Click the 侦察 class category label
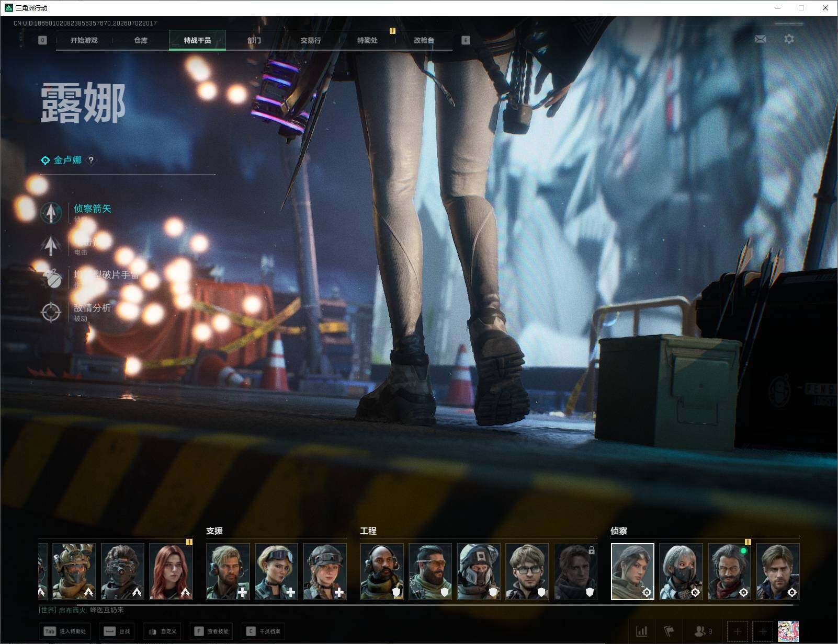Screen dimensions: 838x644 click(x=619, y=531)
